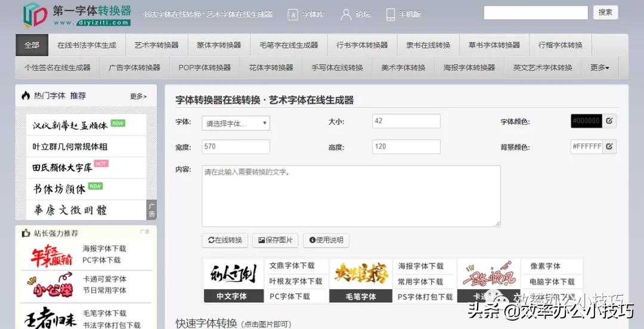Click the 保存图片 save image button
Image resolution: width=644 pixels, height=329 pixels.
click(275, 240)
